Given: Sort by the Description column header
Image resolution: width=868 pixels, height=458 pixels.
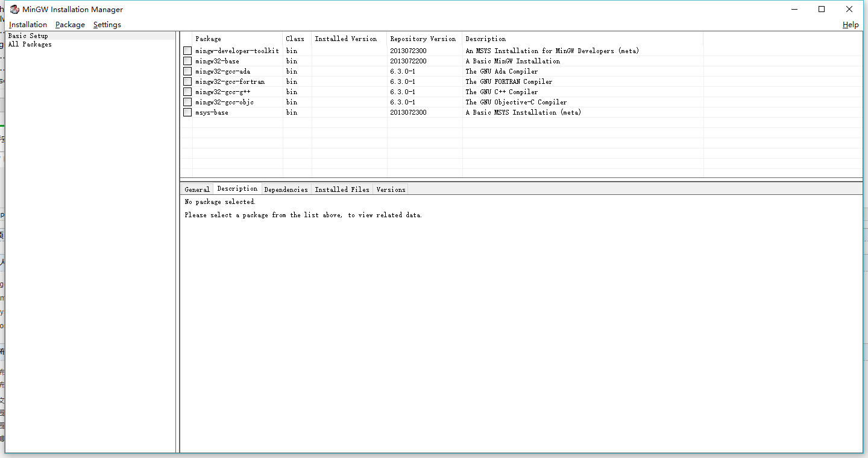Looking at the screenshot, I should pyautogui.click(x=583, y=39).
